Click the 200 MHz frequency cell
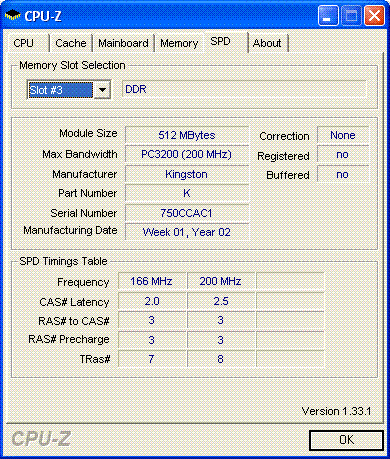The height and width of the screenshot is (459, 390). 221,281
